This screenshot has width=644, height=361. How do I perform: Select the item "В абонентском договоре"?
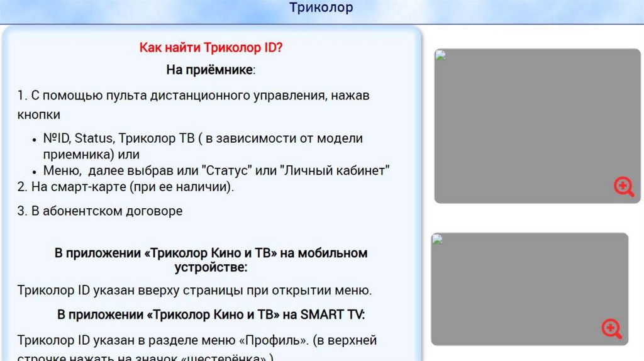tap(100, 211)
